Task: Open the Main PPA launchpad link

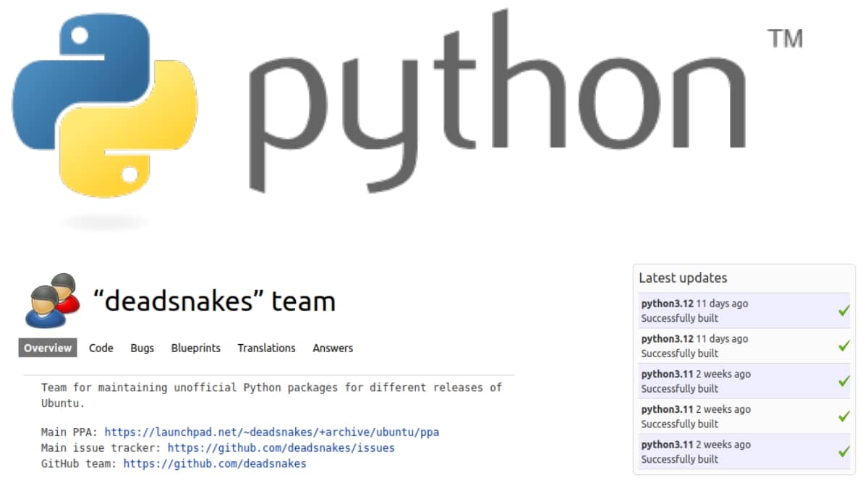Action: [x=272, y=432]
